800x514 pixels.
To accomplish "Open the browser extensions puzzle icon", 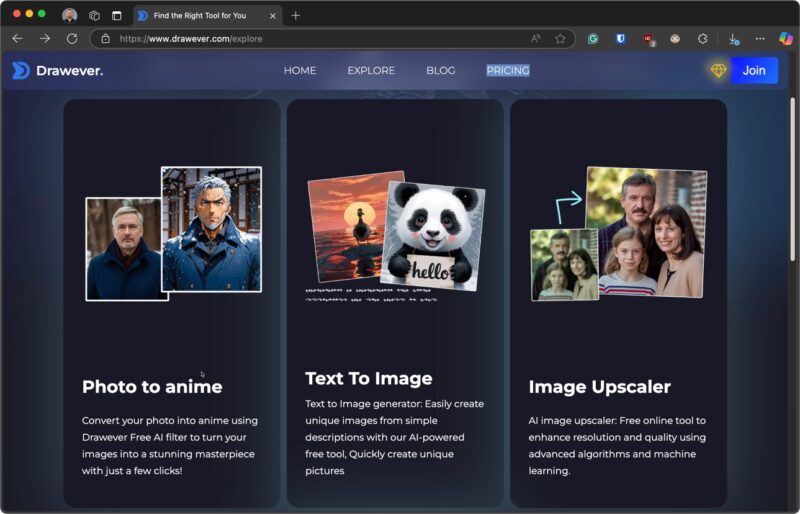I will coord(702,38).
